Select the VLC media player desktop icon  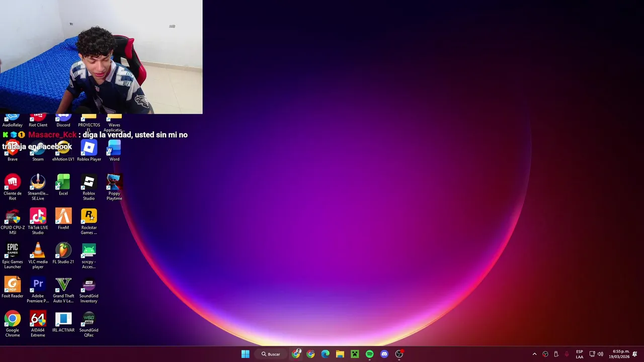point(38,256)
